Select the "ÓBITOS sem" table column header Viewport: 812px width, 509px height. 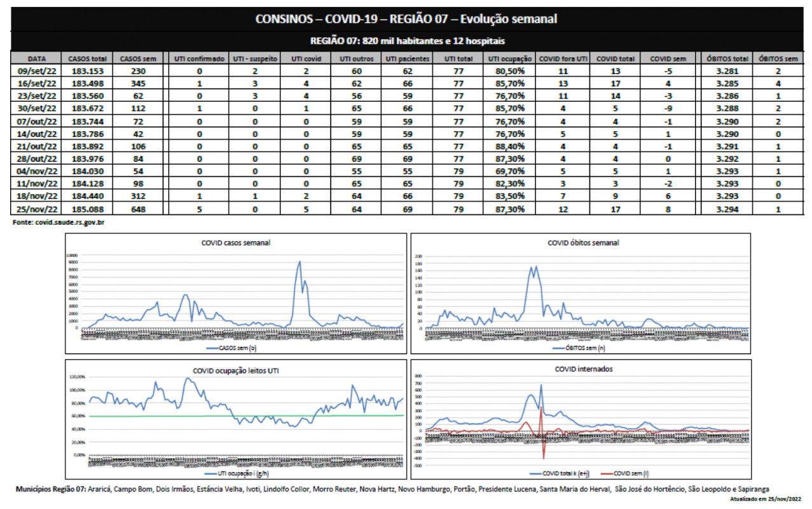click(x=778, y=59)
